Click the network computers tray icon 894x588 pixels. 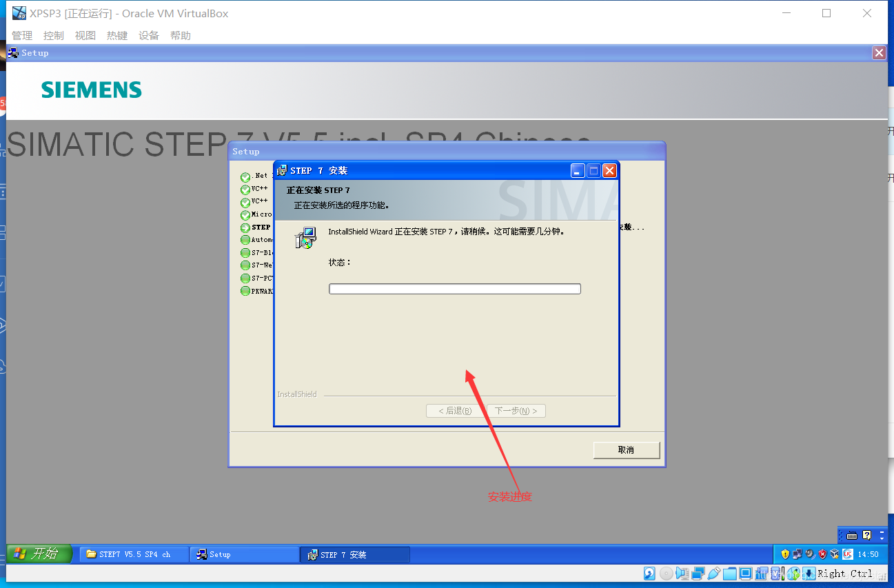(798, 554)
